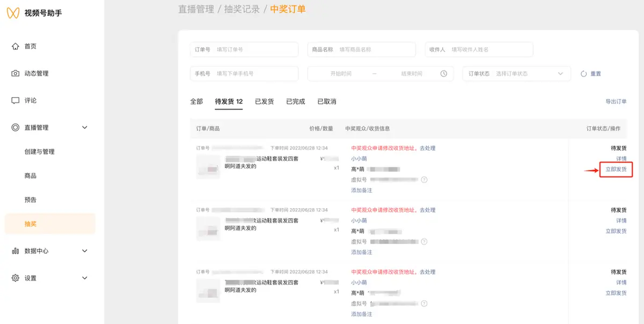Focus the 订单号 input field

click(x=244, y=49)
